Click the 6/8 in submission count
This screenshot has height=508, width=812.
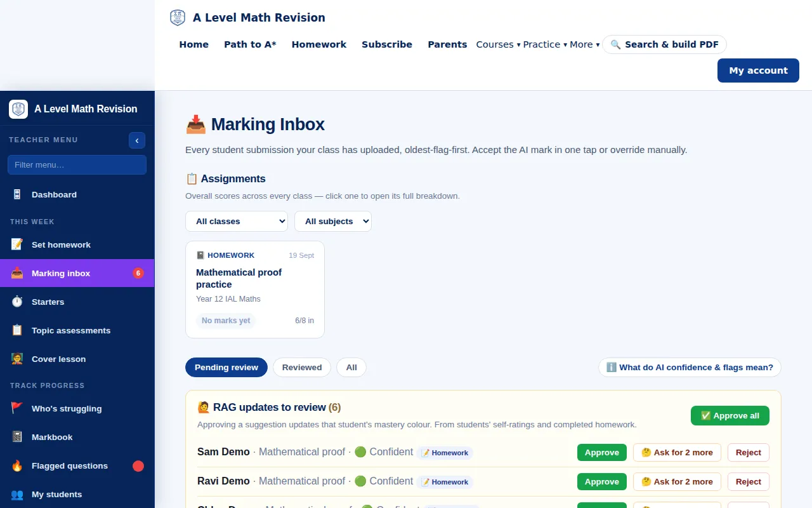click(304, 321)
